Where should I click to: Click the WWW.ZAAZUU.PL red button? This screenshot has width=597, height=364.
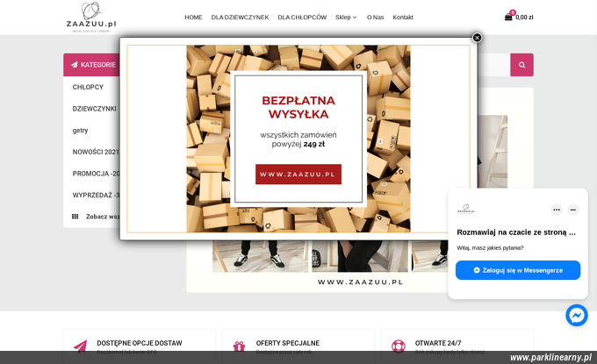(x=298, y=175)
